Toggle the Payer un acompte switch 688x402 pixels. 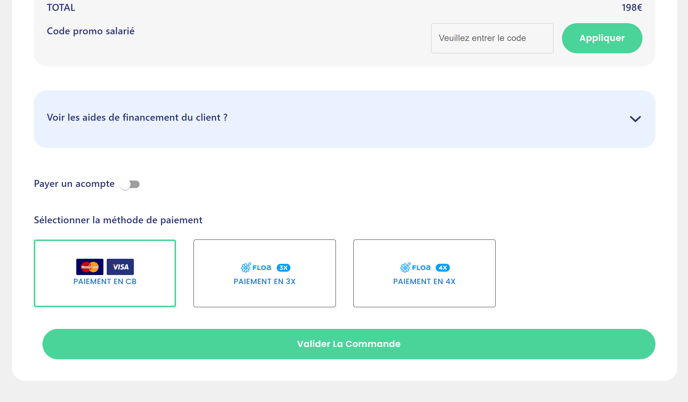click(130, 184)
